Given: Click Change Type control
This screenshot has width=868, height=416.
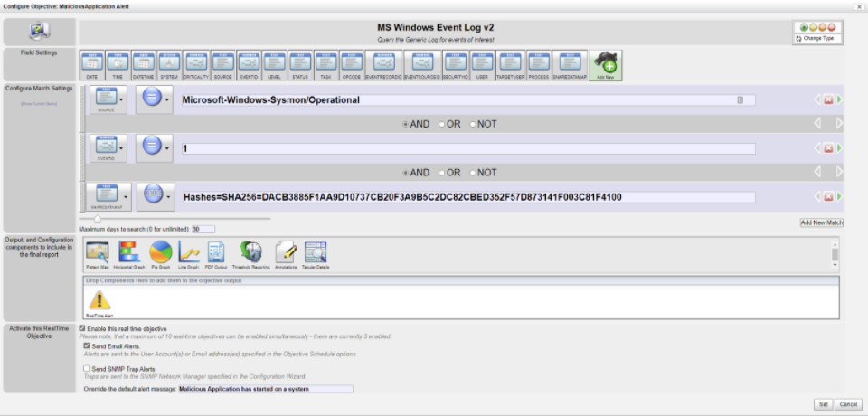Looking at the screenshot, I should click(x=818, y=38).
